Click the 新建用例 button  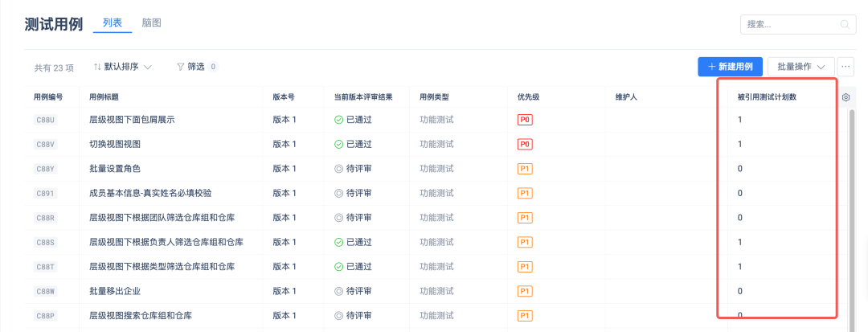[x=730, y=67]
